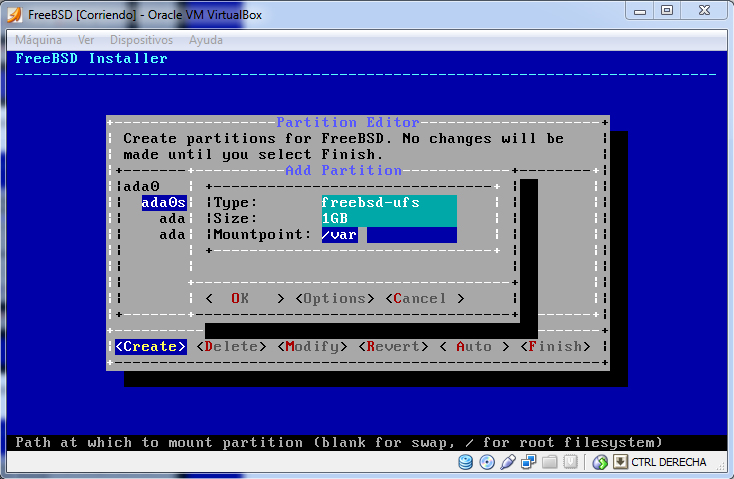
Task: Click the network adapters status icon
Action: 529,462
